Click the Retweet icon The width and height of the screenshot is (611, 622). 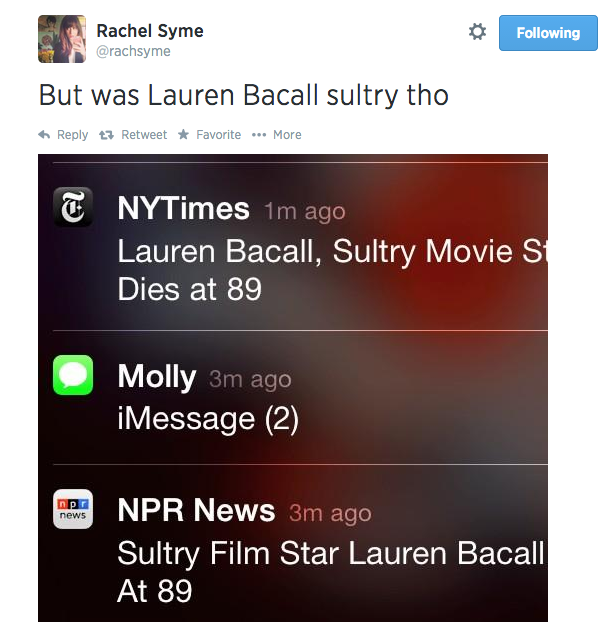[x=107, y=135]
